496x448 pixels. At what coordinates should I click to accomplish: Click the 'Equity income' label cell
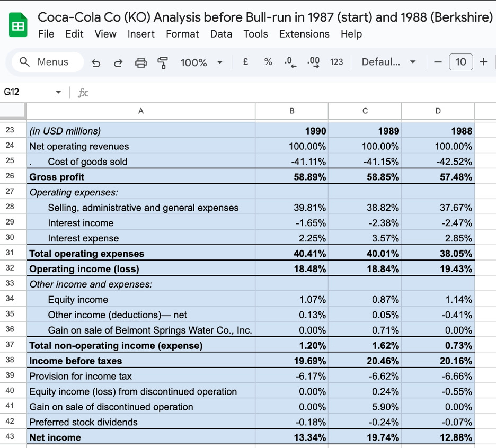141,299
